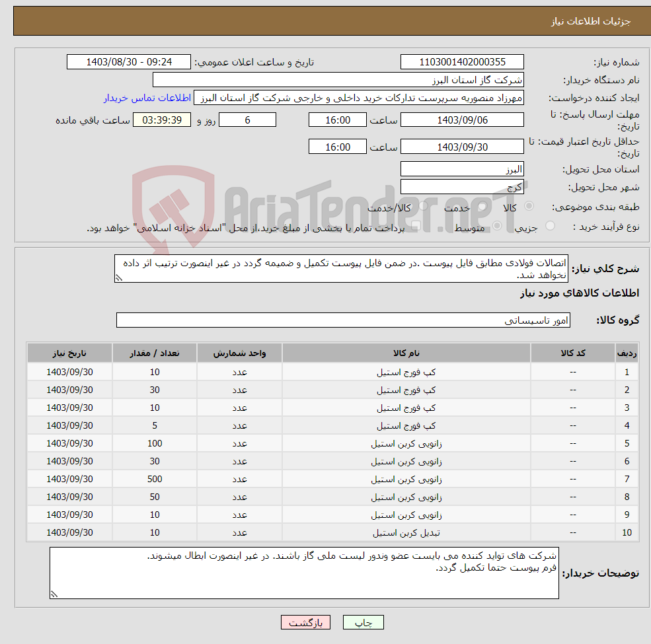Click the resize handle of description box
651x644 pixels.
click(119, 278)
